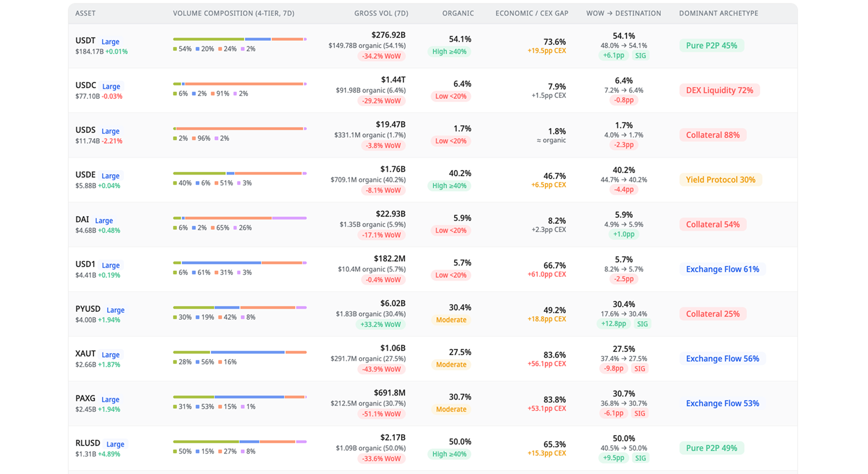This screenshot has height=474, width=868.
Task: Click the green legend swatch under USDT's bar
Action: (x=174, y=49)
